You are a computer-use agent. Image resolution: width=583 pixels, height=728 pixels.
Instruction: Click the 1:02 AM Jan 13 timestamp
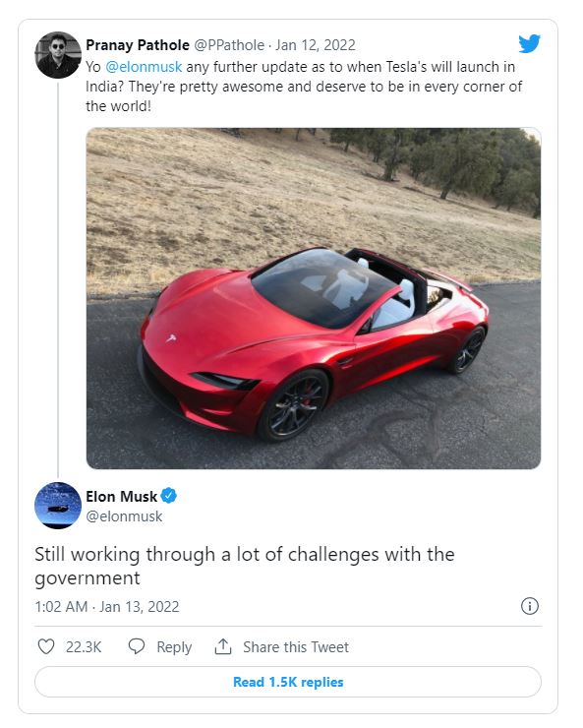click(107, 606)
